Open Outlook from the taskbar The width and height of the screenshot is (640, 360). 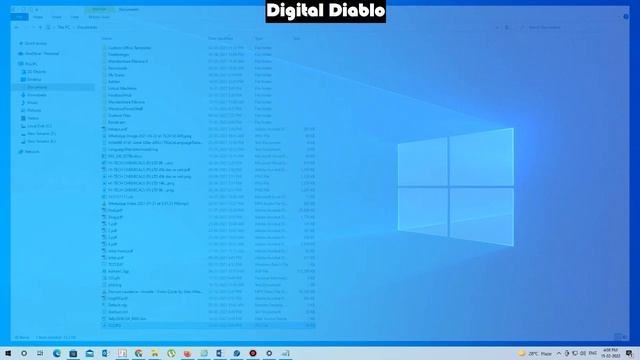pos(105,353)
